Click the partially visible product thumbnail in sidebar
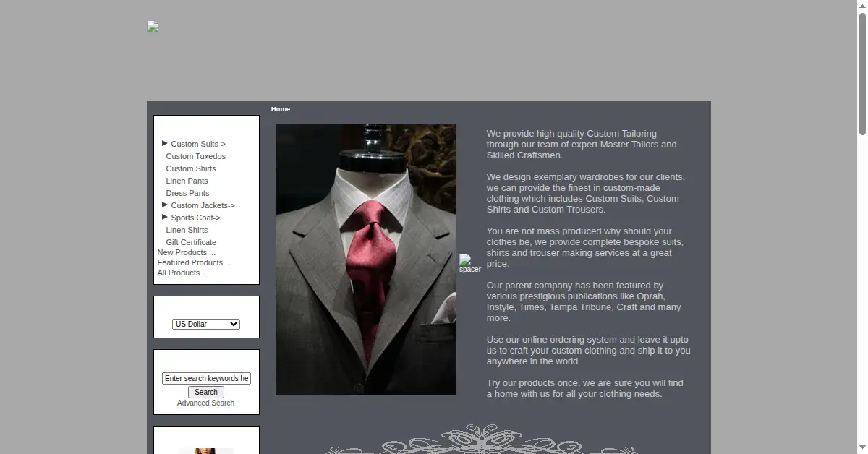 point(206,451)
